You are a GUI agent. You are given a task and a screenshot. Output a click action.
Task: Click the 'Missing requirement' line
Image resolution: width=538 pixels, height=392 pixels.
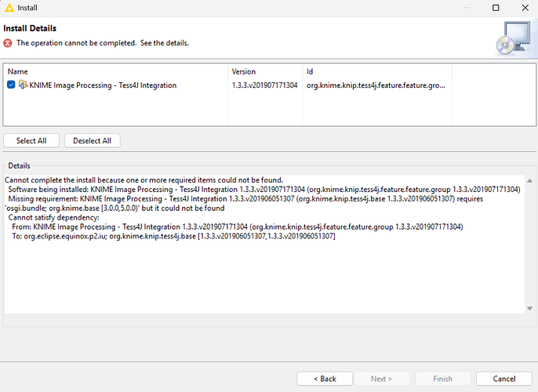coord(245,198)
